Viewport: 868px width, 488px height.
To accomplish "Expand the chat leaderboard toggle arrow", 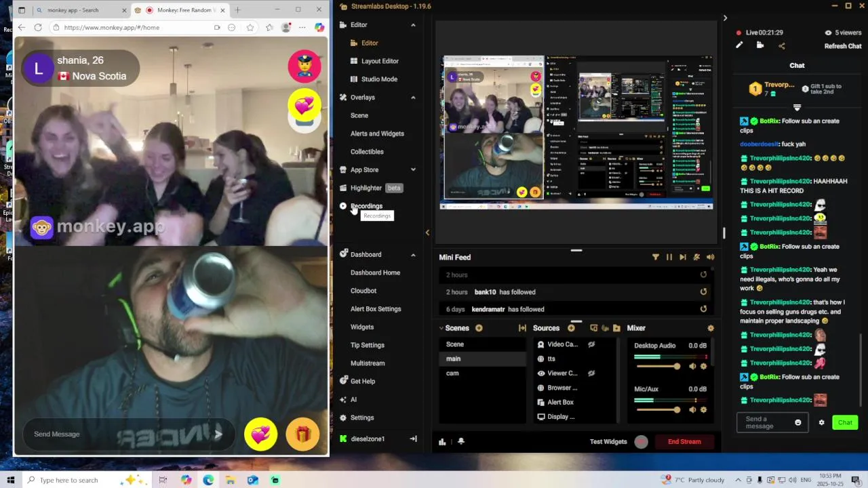I will click(797, 108).
